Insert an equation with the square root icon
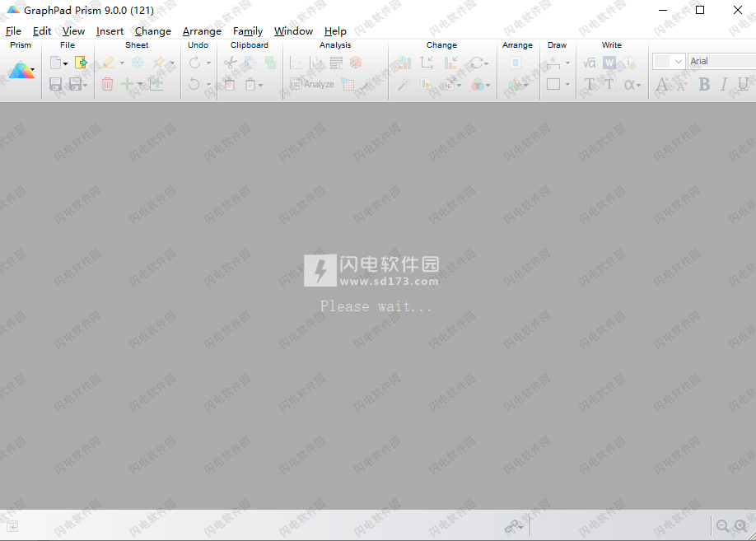The width and height of the screenshot is (756, 541). coord(589,63)
